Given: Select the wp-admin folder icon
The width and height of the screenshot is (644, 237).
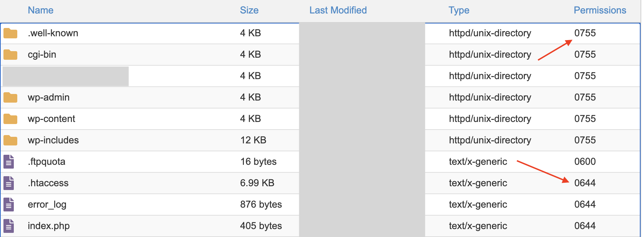Looking at the screenshot, I should click(10, 97).
